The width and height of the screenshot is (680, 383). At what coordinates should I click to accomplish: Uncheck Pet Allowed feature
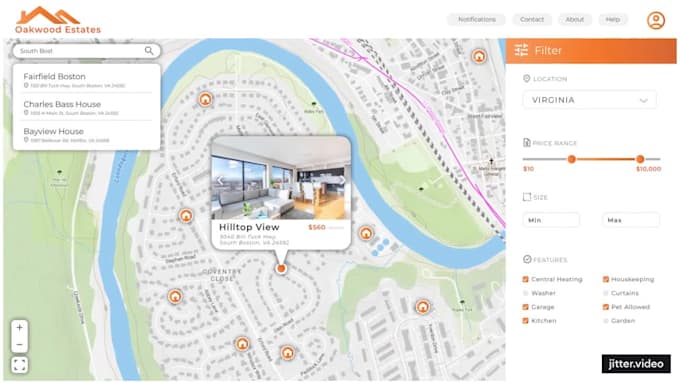(x=606, y=307)
